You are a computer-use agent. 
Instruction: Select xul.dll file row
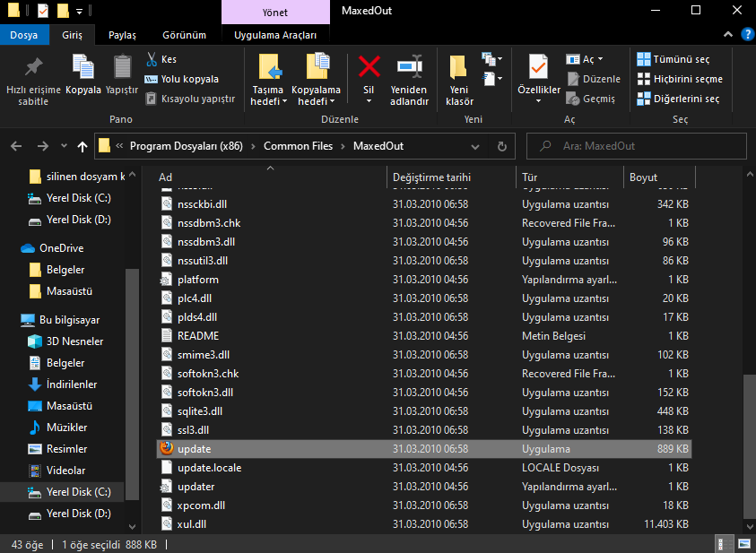point(424,524)
